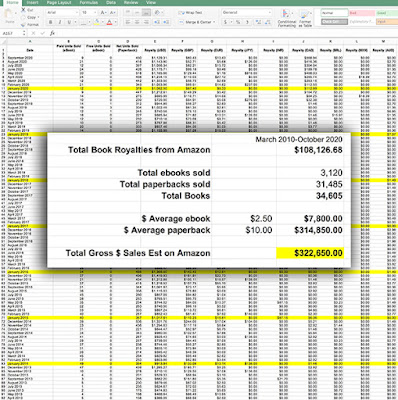Image resolution: width=398 pixels, height=400 pixels.
Task: Open the Arial font name dropdown
Action: [62, 13]
